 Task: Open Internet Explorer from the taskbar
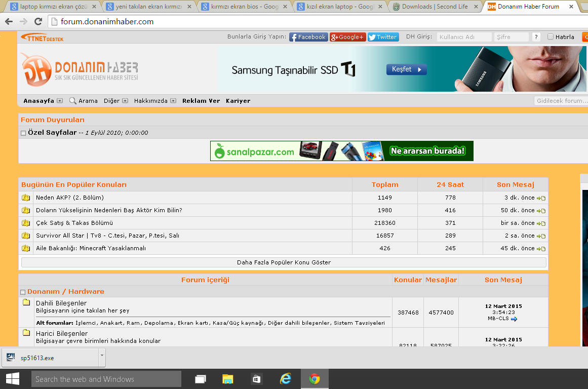pyautogui.click(x=286, y=379)
